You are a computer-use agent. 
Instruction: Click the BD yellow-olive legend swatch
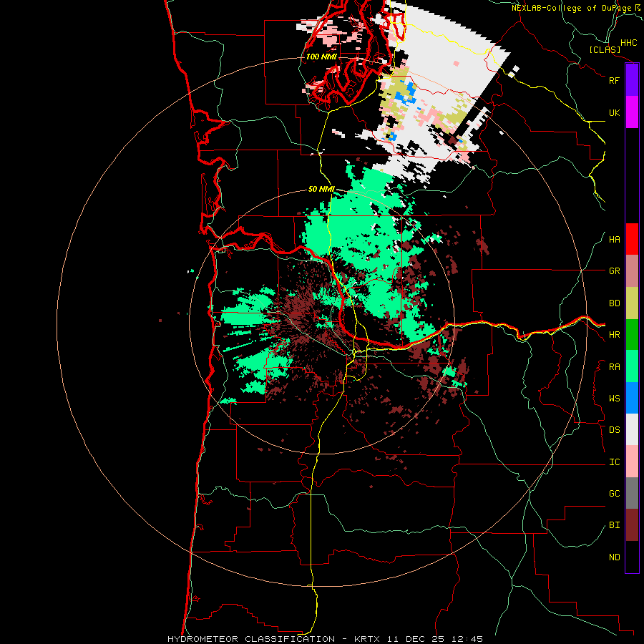point(632,303)
